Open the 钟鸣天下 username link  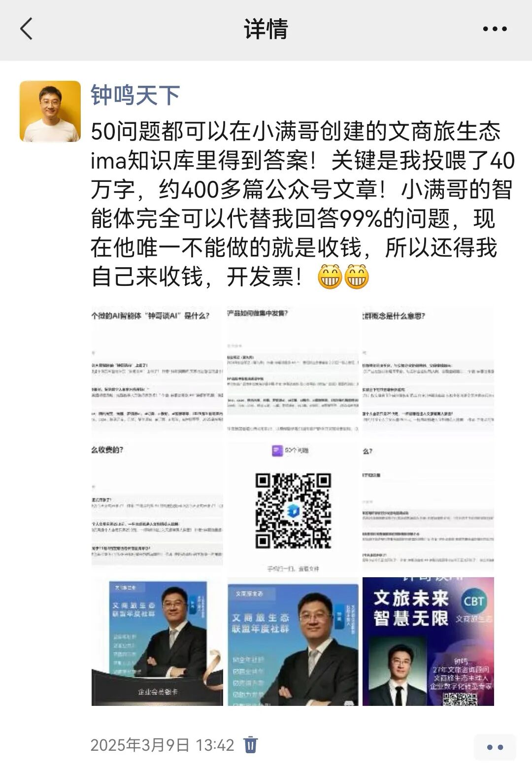click(x=135, y=95)
